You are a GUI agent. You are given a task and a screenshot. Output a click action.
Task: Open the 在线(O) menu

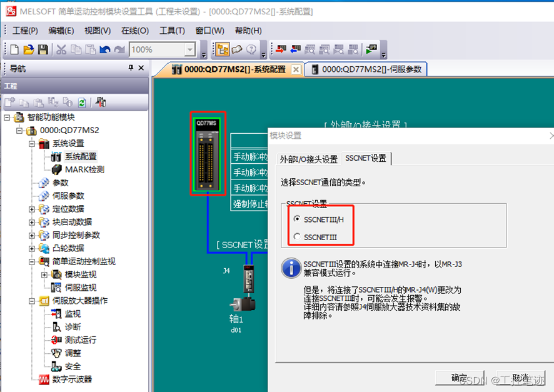[135, 31]
